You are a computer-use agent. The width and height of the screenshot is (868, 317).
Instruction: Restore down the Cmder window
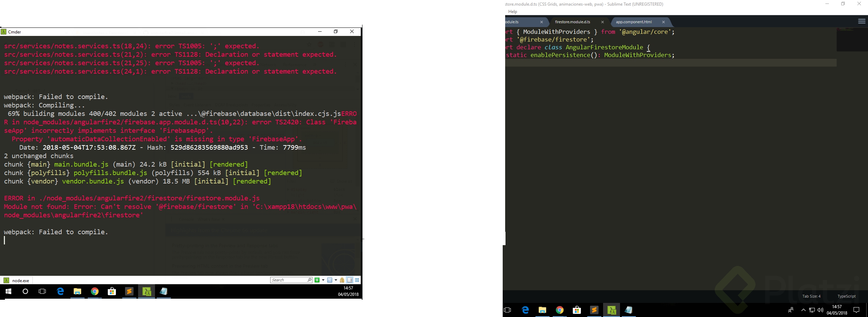pos(336,32)
